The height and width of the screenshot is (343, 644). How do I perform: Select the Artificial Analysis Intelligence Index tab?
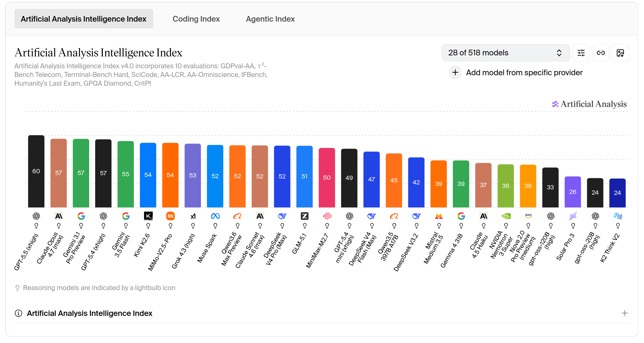(83, 19)
